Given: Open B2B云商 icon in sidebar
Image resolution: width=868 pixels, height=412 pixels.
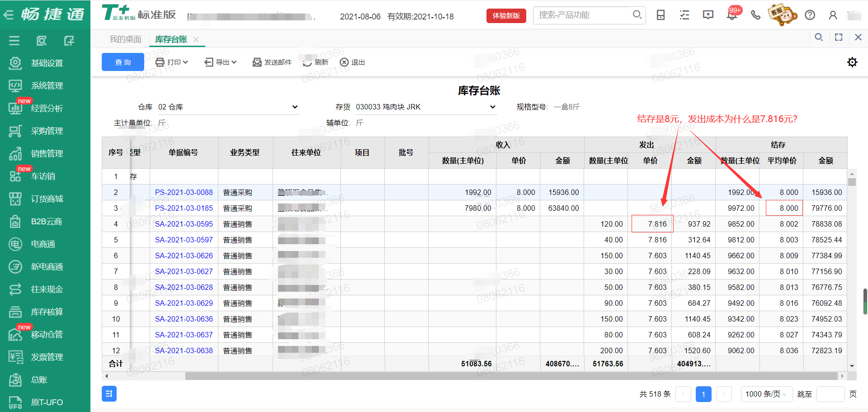Looking at the screenshot, I should coord(15,221).
